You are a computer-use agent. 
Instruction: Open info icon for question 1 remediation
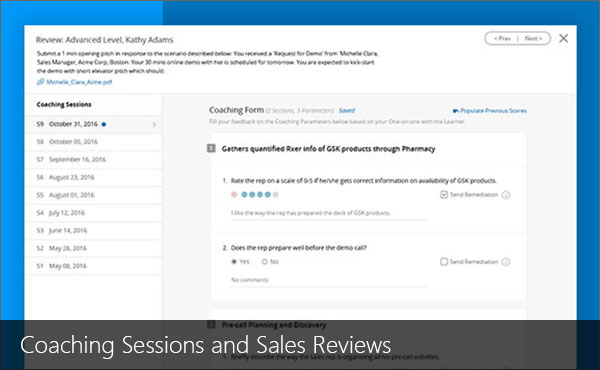(x=506, y=195)
